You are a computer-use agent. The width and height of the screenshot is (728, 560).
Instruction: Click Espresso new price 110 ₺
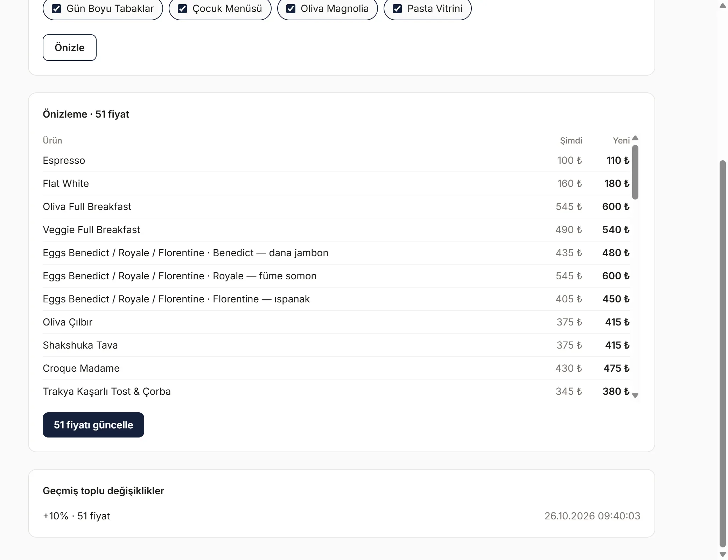(618, 160)
